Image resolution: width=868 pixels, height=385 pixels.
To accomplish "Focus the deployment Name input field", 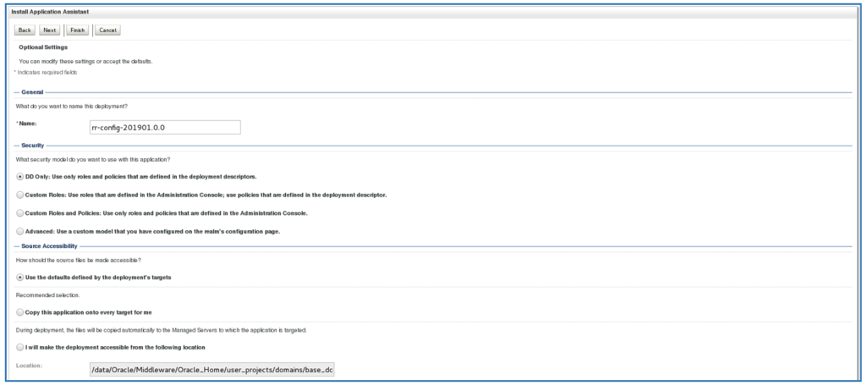I will [x=165, y=128].
